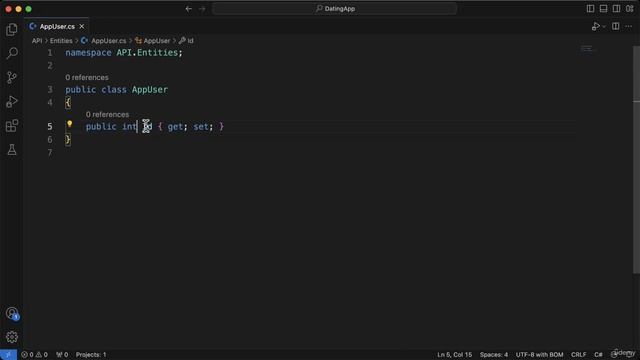Screen dimensions: 640x360
Task: Select the AppUser.cs editor tab
Action: click(57, 27)
